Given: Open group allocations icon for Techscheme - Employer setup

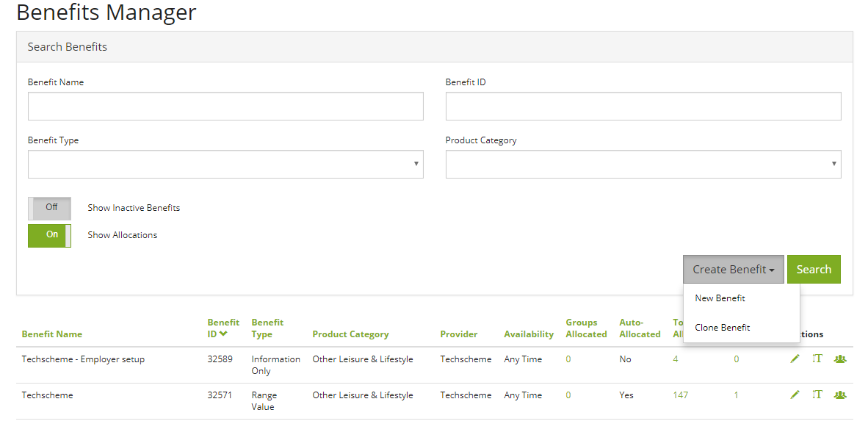Looking at the screenshot, I should coord(840,359).
